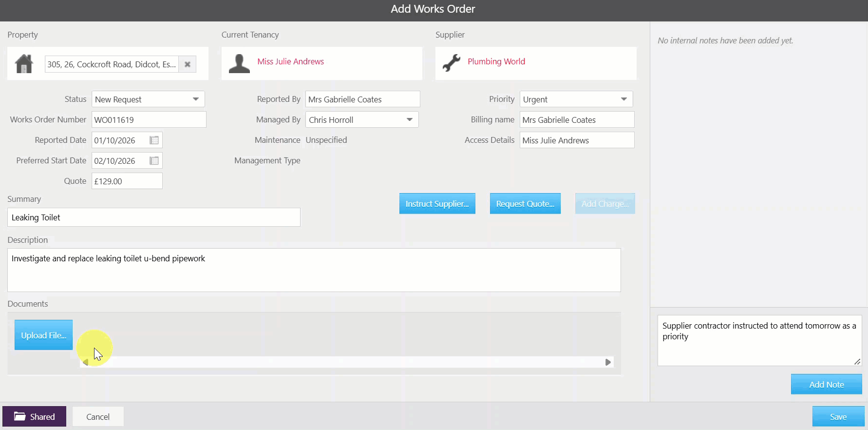Click the documents horizontal scrollbar track
868x430 pixels.
[346, 362]
